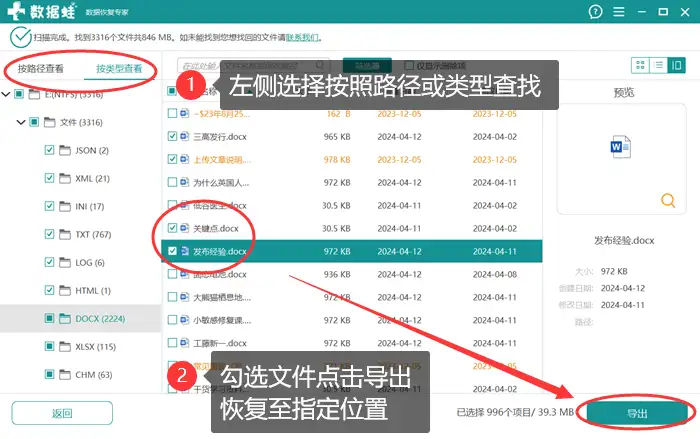The image size is (700, 439).
Task: Toggle the CHM (63) checkbox
Action: [50, 374]
